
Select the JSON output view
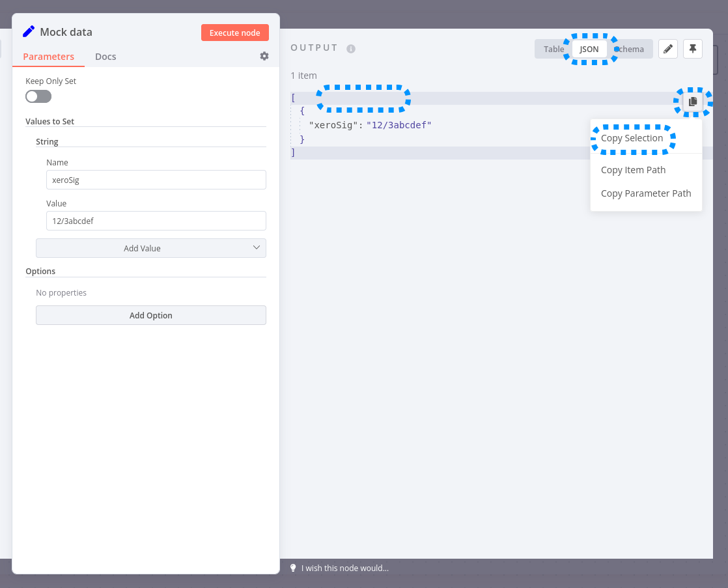point(589,49)
